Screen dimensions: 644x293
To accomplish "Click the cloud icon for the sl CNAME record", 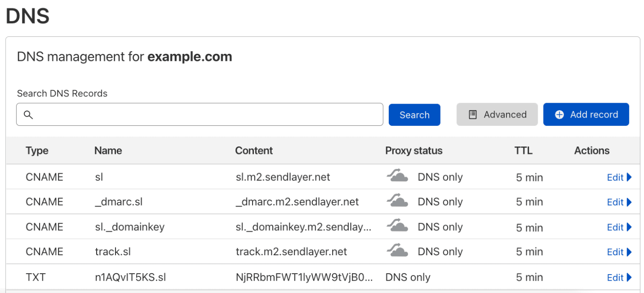I will (x=397, y=176).
